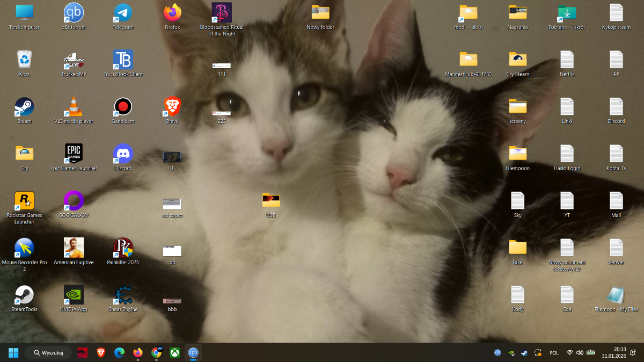This screenshot has width=644, height=362.
Task: Open the clock and date panel
Action: pos(613,352)
